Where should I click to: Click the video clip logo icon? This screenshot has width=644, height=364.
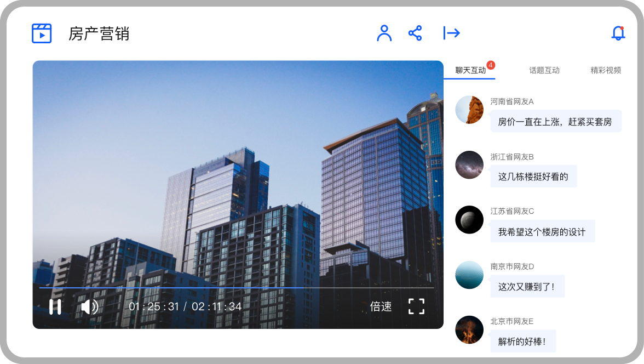(x=42, y=33)
